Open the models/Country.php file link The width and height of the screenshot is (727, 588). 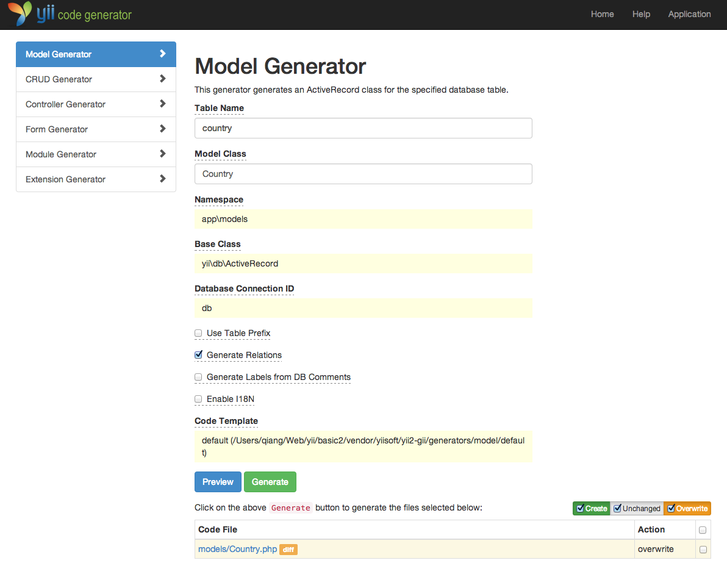pyautogui.click(x=237, y=549)
